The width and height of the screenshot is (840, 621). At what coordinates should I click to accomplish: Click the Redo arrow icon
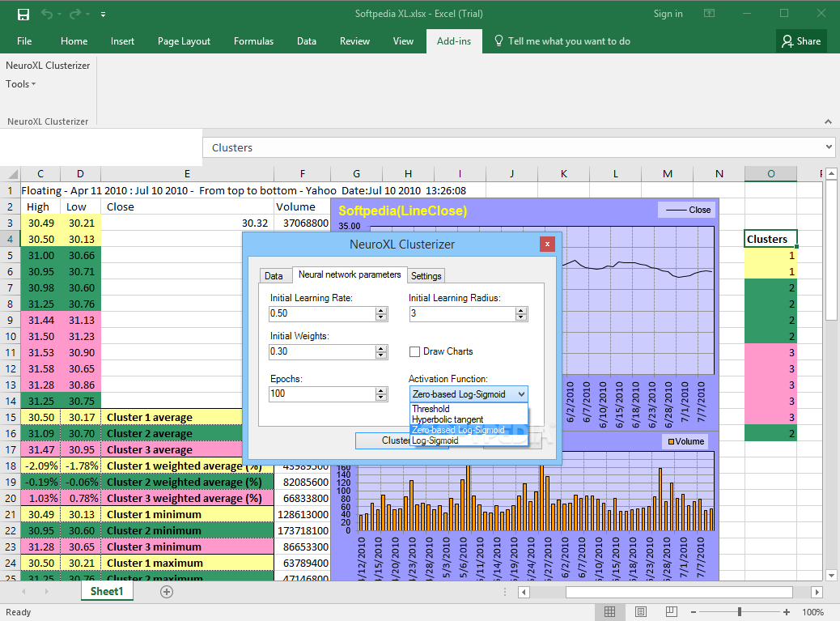pos(75,14)
